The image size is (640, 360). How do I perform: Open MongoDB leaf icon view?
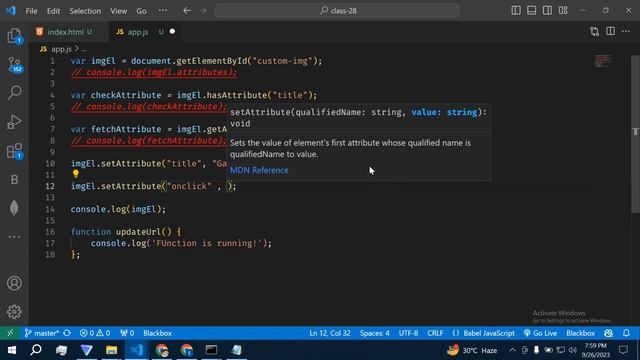point(14,208)
